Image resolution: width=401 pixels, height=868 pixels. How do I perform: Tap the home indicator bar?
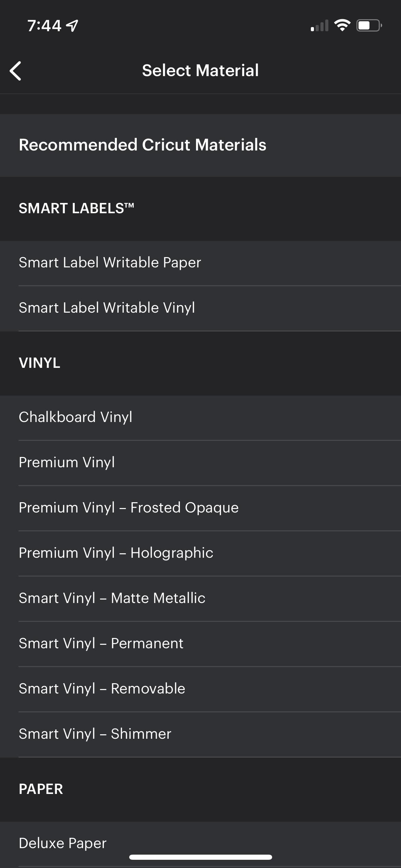coord(200,857)
